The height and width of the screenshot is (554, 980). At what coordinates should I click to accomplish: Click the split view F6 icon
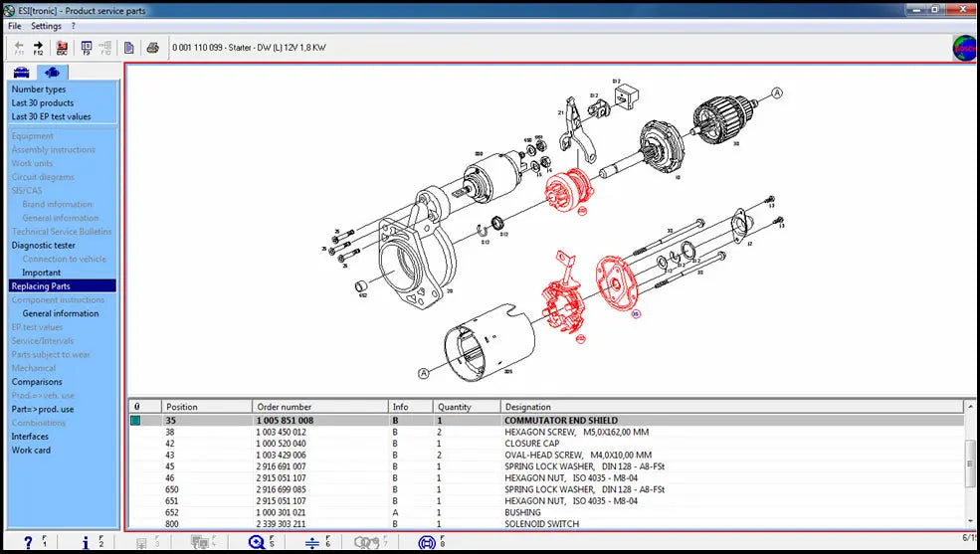tap(311, 542)
